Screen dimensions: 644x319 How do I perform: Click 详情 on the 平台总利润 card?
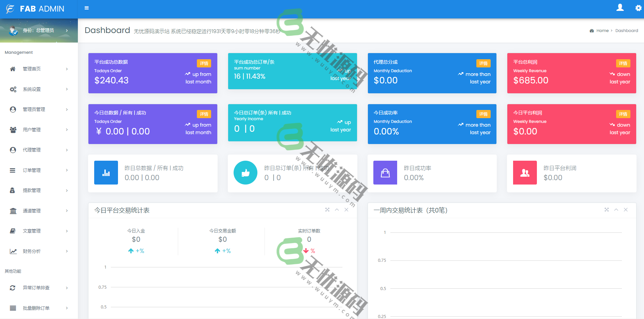(623, 63)
